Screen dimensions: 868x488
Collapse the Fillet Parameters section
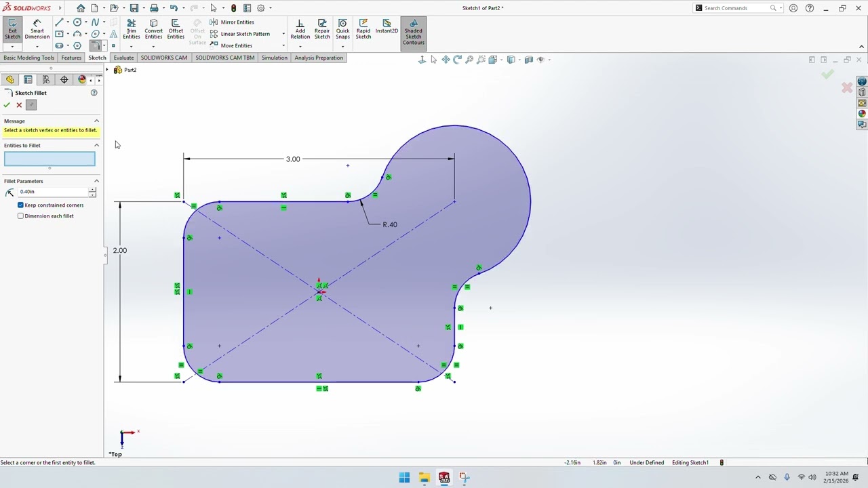point(96,181)
